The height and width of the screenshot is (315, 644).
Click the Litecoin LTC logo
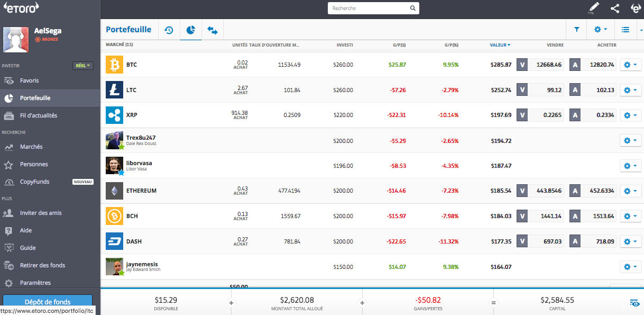[114, 90]
